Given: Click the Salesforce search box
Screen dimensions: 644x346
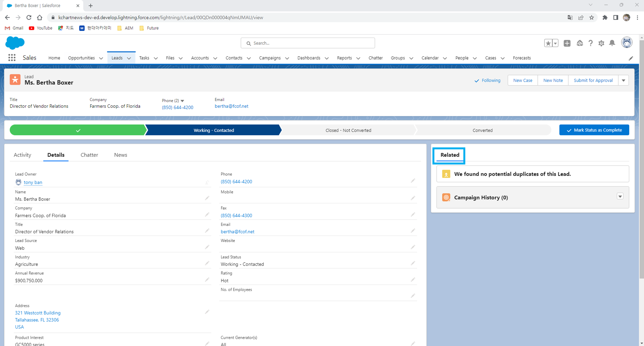Looking at the screenshot, I should click(x=308, y=43).
